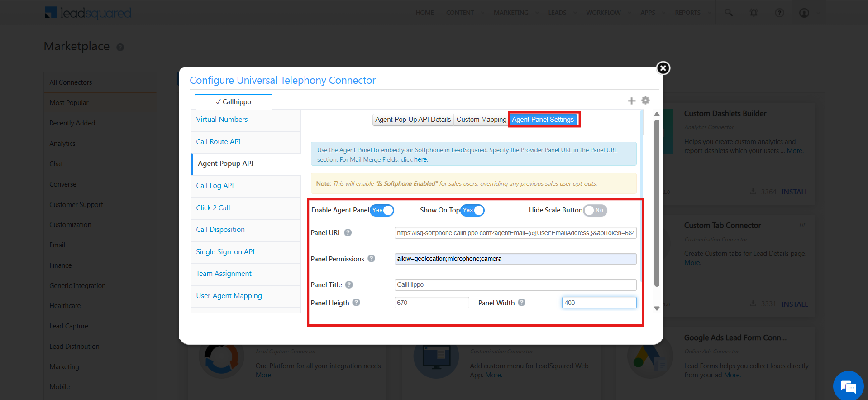Install Custom Tab Connector
Viewport: 868px width, 400px height.
click(794, 304)
